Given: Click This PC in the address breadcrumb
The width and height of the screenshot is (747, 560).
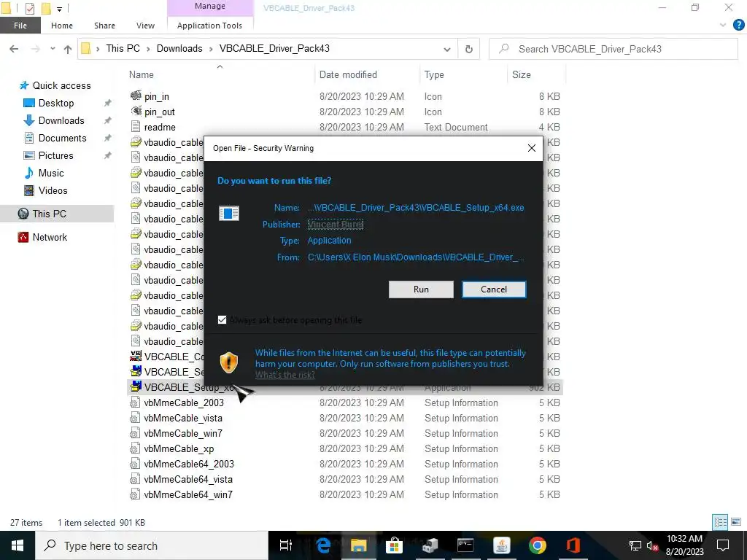Looking at the screenshot, I should coord(123,49).
